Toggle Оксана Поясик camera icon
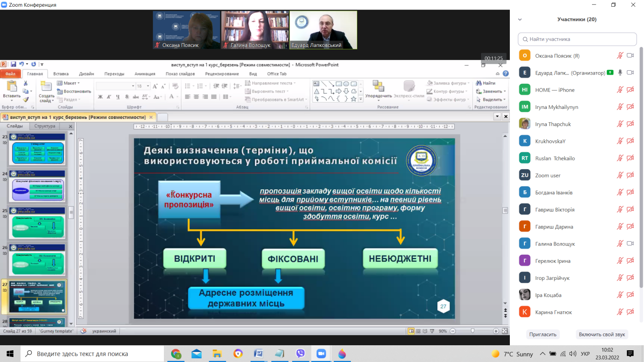Viewport: 644px width, 362px height. point(630,56)
